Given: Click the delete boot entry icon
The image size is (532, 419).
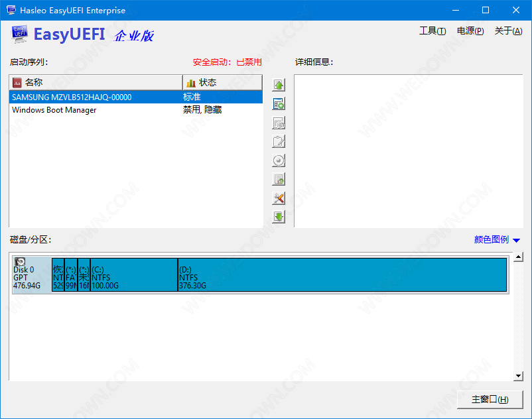Looking at the screenshot, I should click(279, 123).
